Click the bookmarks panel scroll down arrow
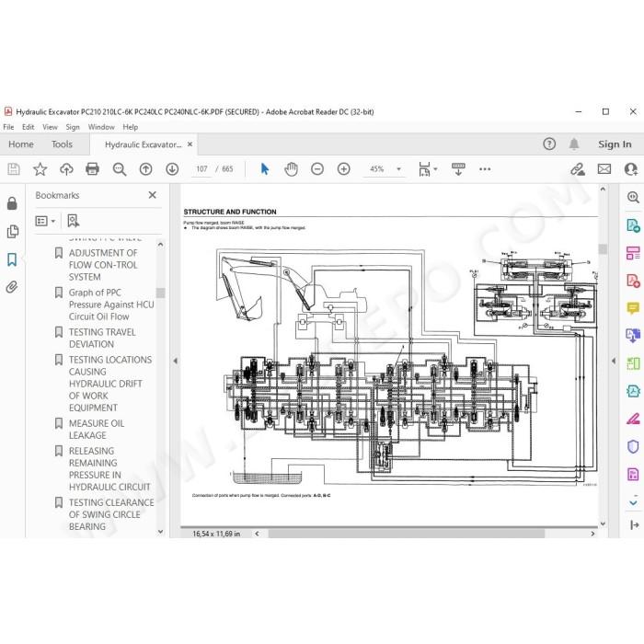Screen dimensions: 644x644 (x=161, y=532)
